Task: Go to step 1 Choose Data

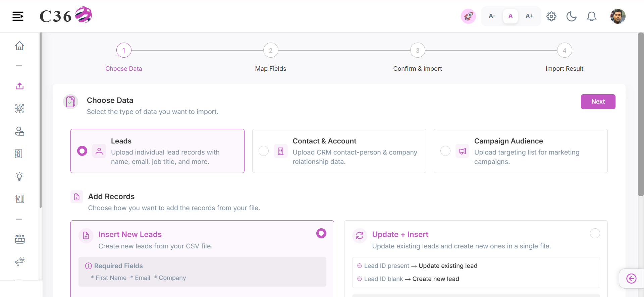Action: coord(124,50)
